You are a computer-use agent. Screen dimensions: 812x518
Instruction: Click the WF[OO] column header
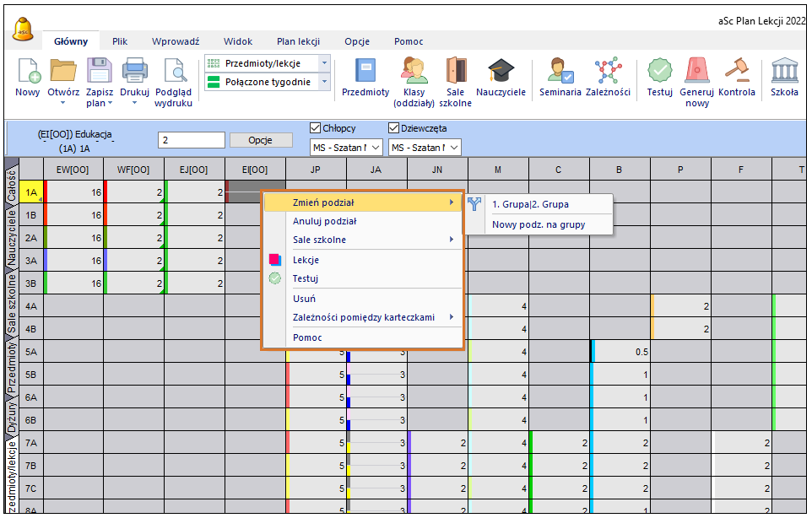(133, 170)
